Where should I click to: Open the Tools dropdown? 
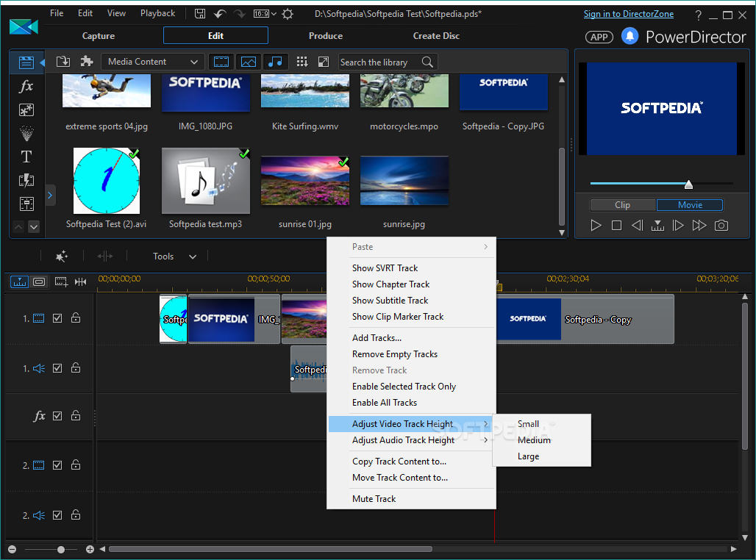click(x=174, y=256)
